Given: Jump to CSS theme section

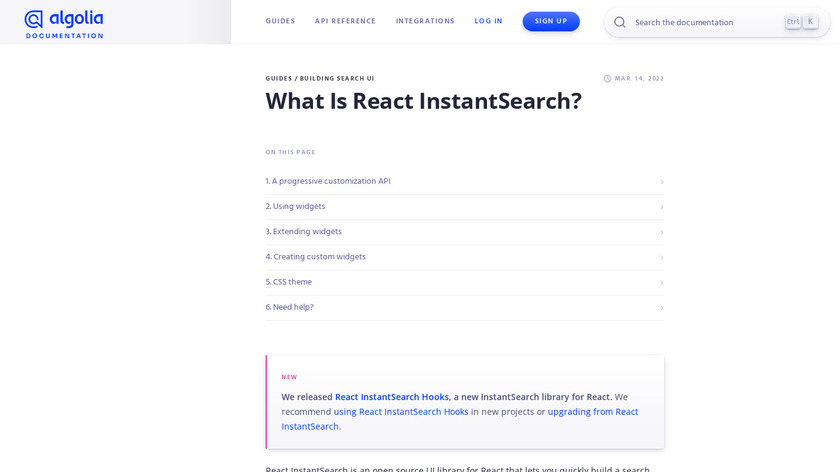Looking at the screenshot, I should click(464, 282).
